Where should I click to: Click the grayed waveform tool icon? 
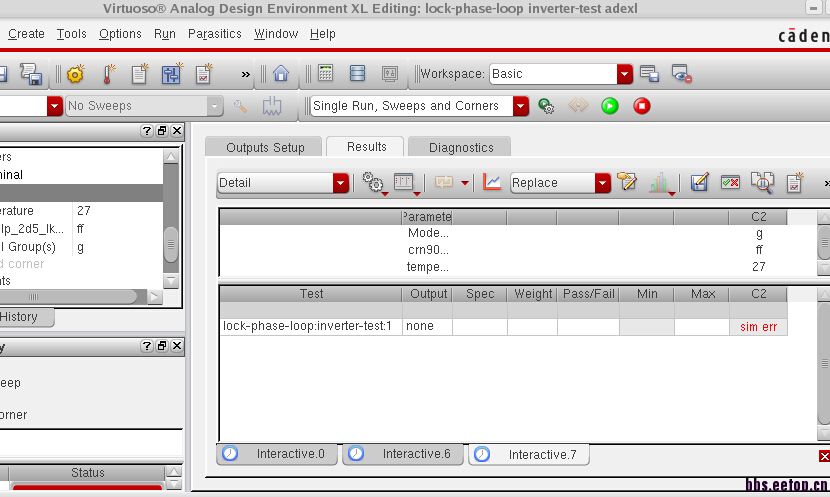(x=390, y=74)
